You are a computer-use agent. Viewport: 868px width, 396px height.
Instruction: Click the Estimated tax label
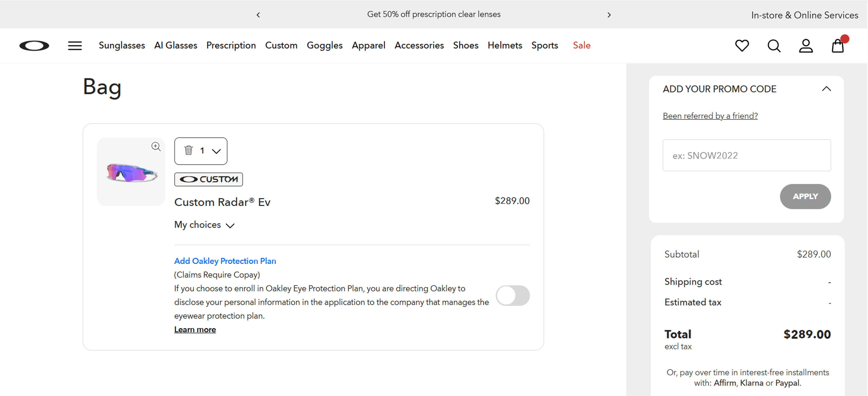(693, 302)
